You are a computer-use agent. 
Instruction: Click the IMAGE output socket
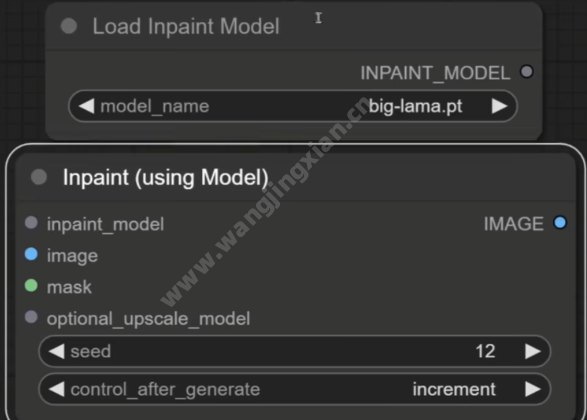coord(560,223)
